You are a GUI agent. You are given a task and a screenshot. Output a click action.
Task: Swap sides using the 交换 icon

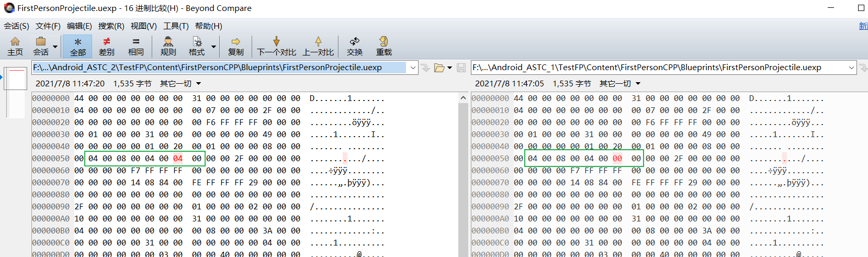pos(354,46)
